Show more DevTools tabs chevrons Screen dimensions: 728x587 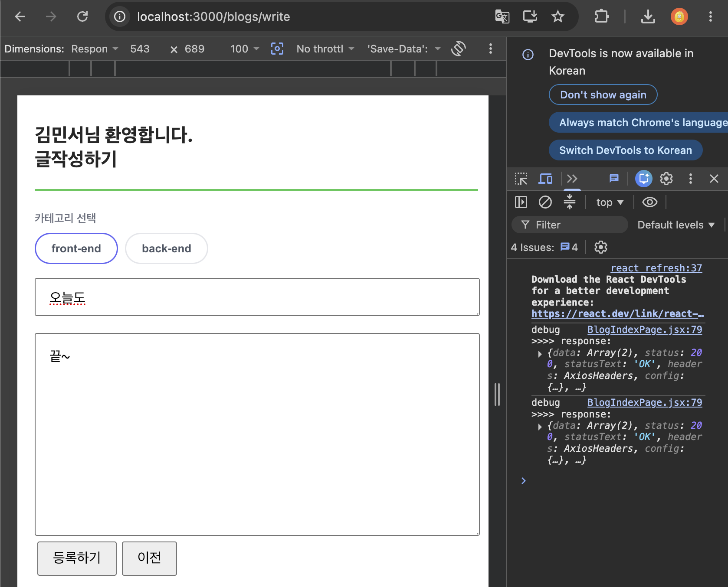point(572,179)
